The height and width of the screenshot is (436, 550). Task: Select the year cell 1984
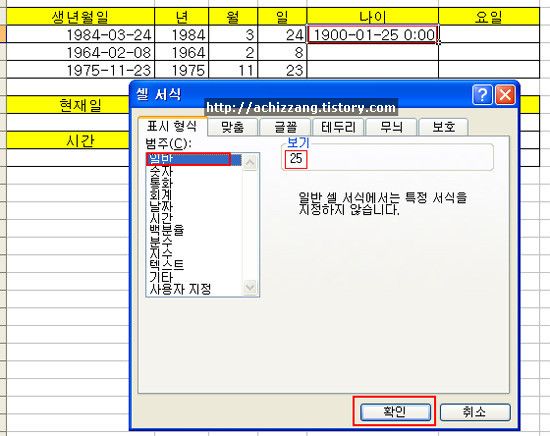[x=182, y=34]
